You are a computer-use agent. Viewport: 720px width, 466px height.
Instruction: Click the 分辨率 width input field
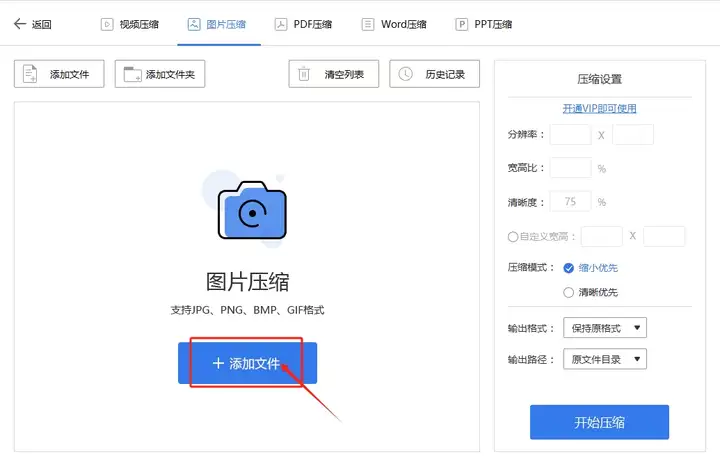tap(571, 135)
